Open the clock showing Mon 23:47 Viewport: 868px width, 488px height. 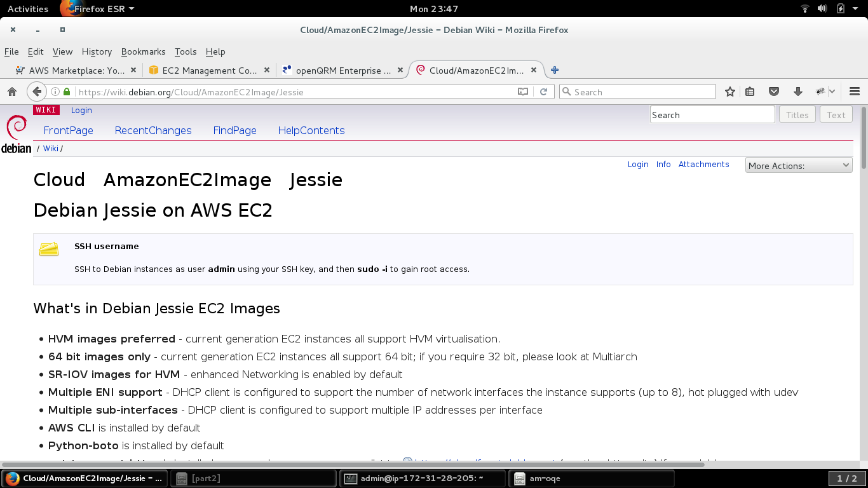[x=434, y=9]
